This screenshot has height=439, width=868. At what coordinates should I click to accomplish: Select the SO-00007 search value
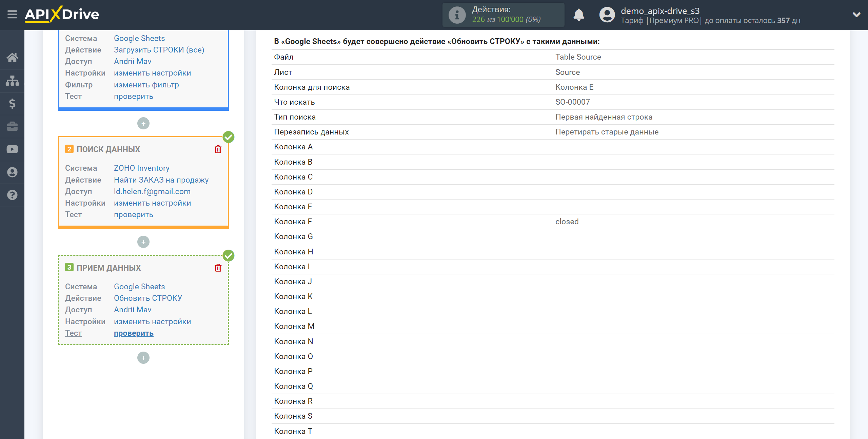click(573, 102)
